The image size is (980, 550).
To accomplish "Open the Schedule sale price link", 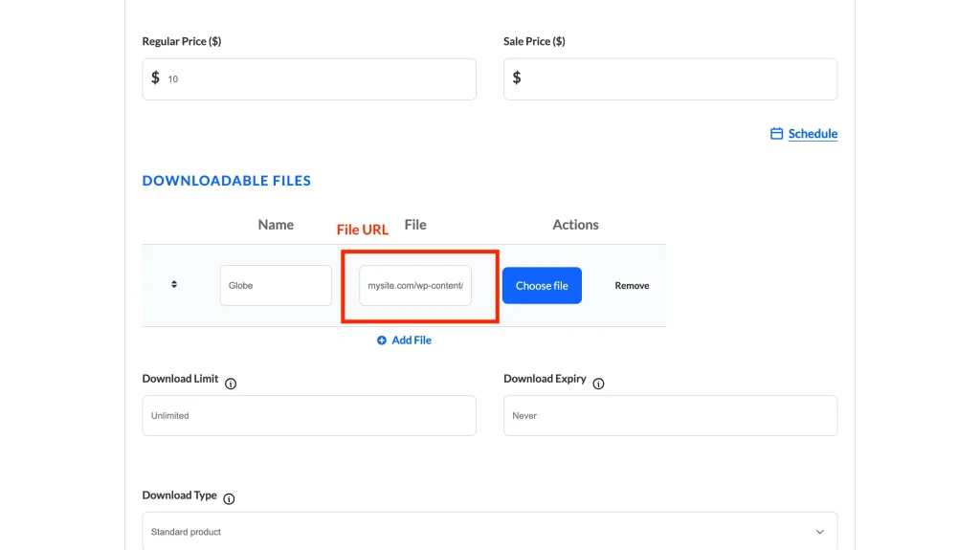I will (x=813, y=134).
